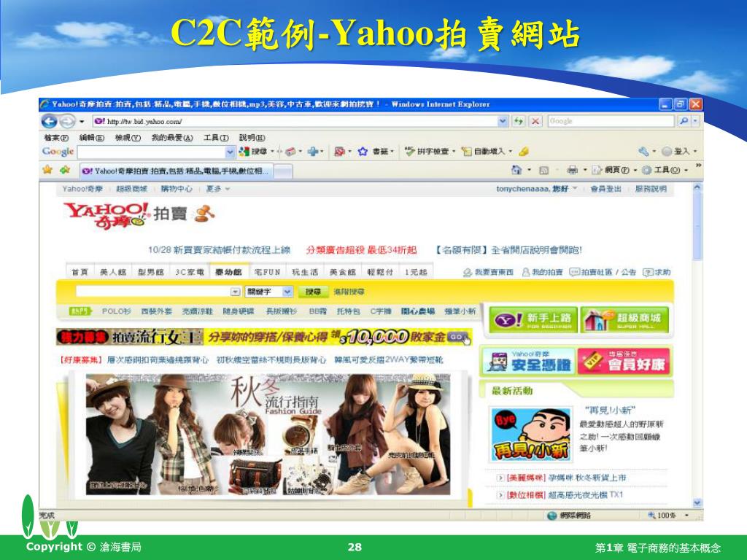The image size is (747, 560).
Task: Click the Google Toolbar 登入 button
Action: (676, 152)
